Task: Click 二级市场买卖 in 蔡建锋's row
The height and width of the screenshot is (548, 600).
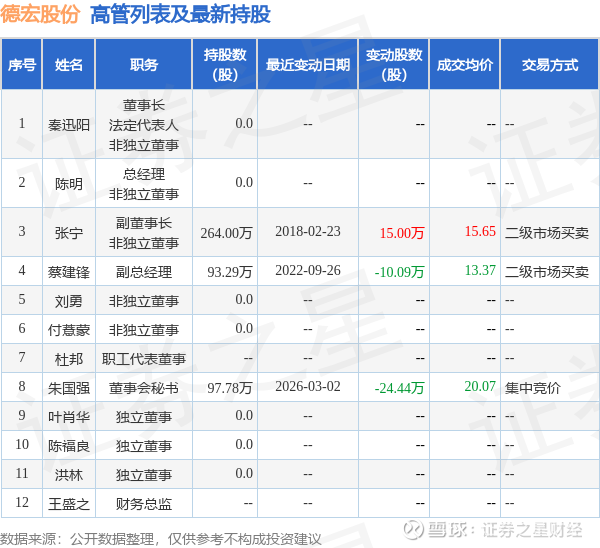Action: tap(547, 272)
